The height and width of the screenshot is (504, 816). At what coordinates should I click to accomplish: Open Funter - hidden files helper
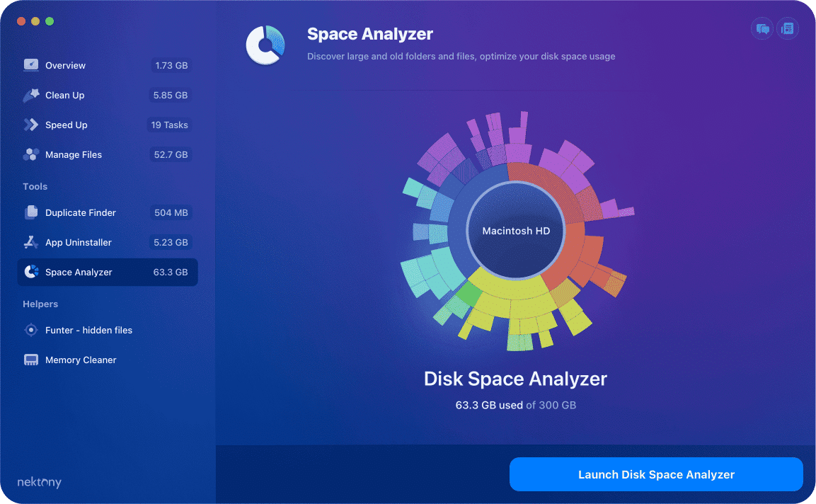108,330
